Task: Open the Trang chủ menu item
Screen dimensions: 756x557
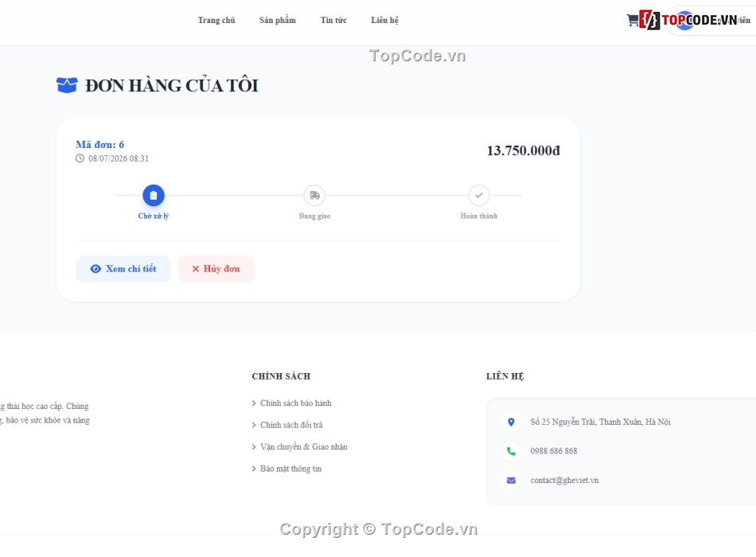Action: [216, 20]
